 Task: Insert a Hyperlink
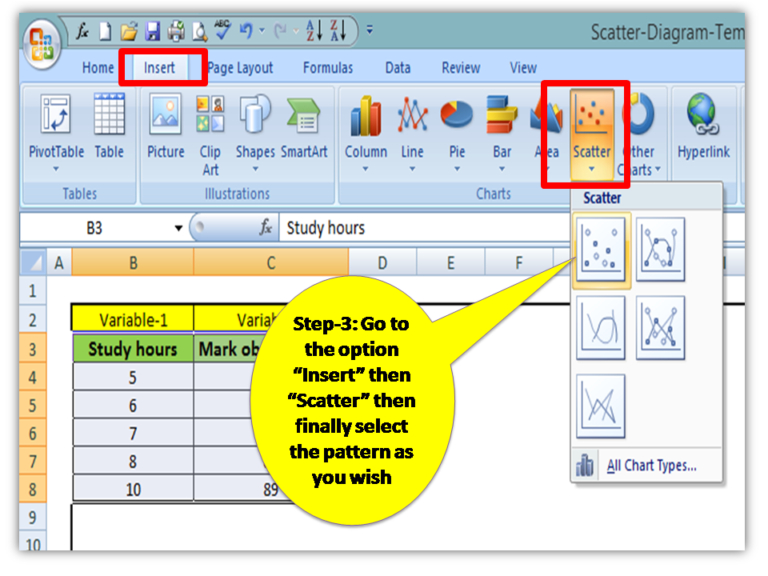pyautogui.click(x=703, y=127)
